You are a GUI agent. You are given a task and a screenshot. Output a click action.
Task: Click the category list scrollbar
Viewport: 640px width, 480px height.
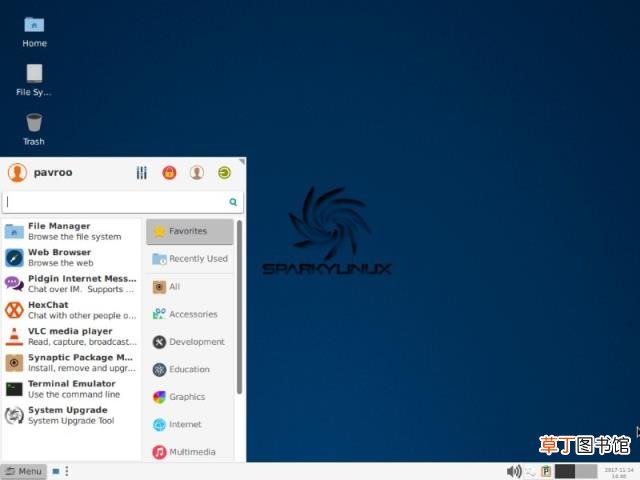pos(239,307)
